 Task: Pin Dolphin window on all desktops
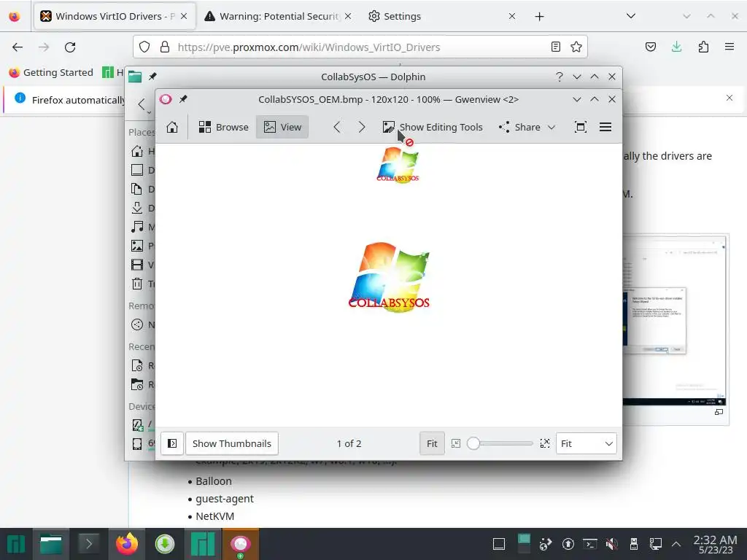[x=152, y=77]
